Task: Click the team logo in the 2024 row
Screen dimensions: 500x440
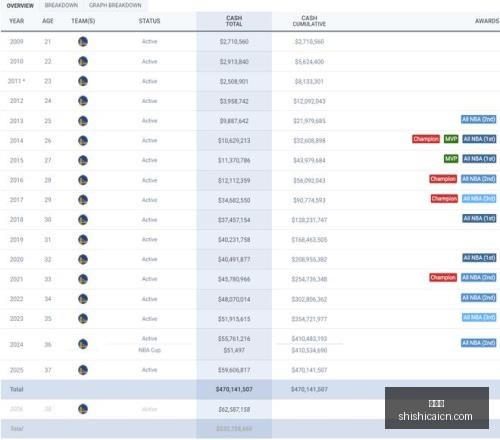Action: click(83, 344)
